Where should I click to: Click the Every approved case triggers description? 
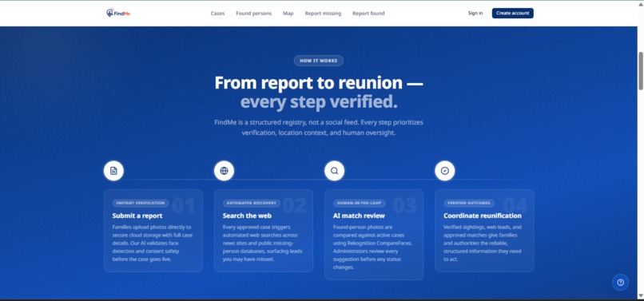pos(263,243)
